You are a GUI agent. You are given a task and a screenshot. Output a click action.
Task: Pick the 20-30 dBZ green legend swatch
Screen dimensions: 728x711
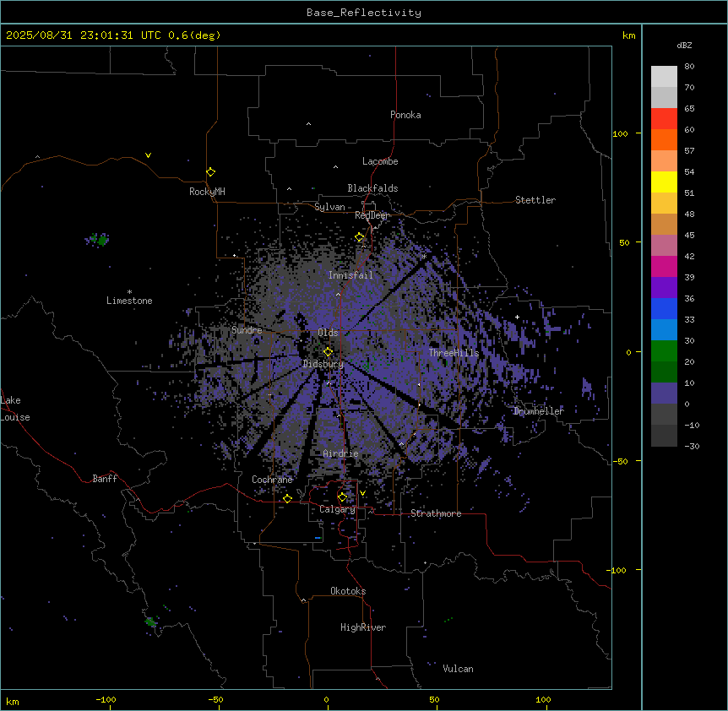coord(664,351)
